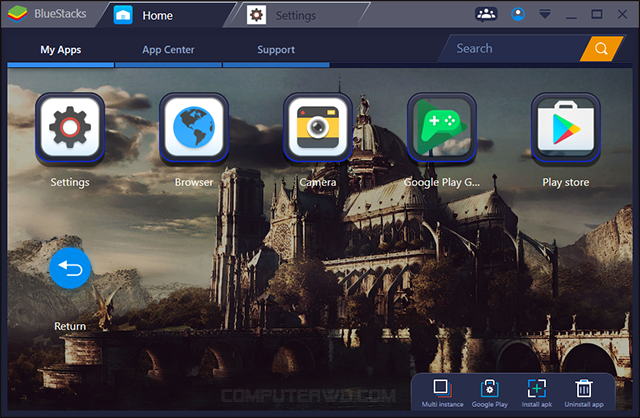This screenshot has height=418, width=640.
Task: Maximize the BlueStacks window
Action: coord(596,14)
